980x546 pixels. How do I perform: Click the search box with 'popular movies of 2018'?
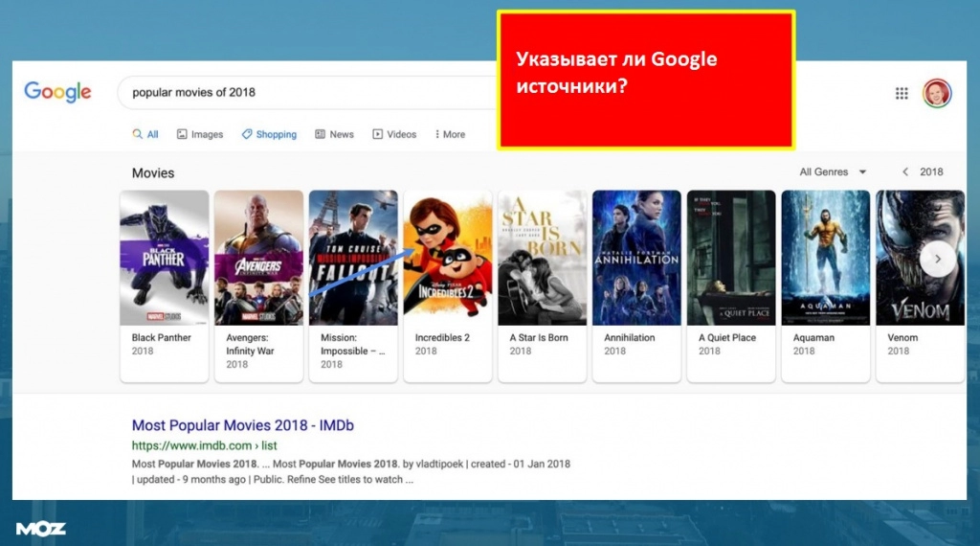pos(306,93)
